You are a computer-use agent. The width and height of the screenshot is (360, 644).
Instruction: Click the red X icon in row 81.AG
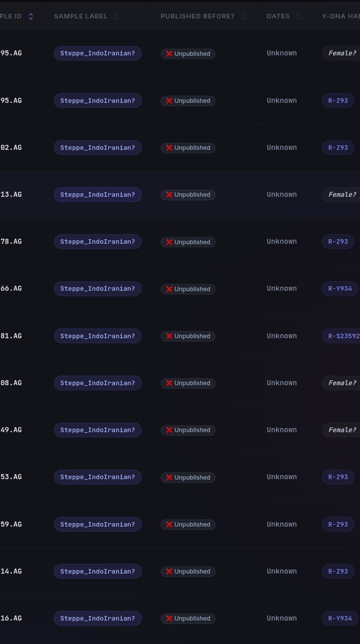tap(169, 336)
